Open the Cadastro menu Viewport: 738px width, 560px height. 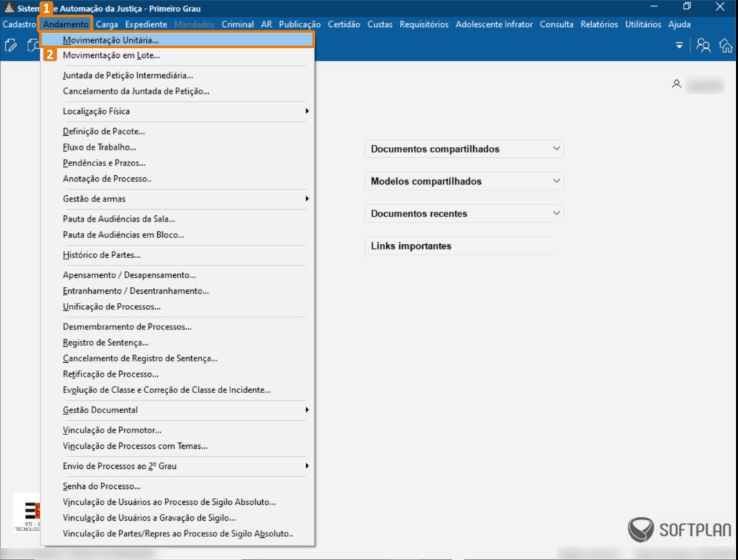click(19, 24)
